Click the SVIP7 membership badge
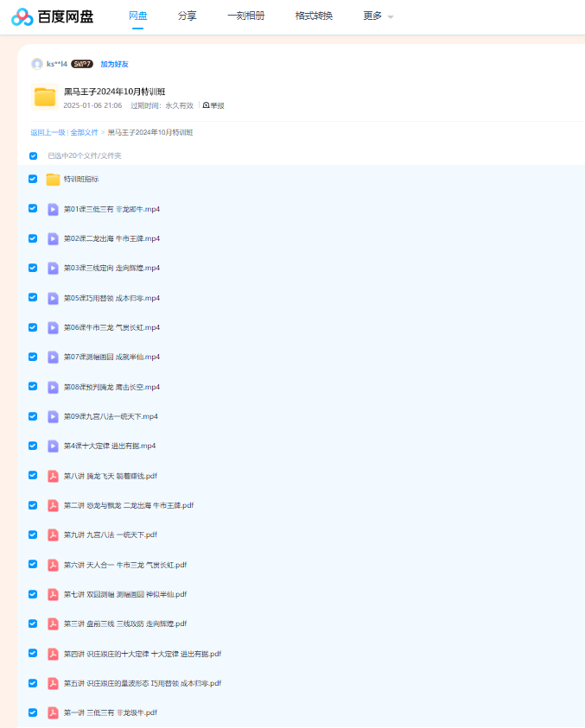This screenshot has height=728, width=585. pos(82,64)
